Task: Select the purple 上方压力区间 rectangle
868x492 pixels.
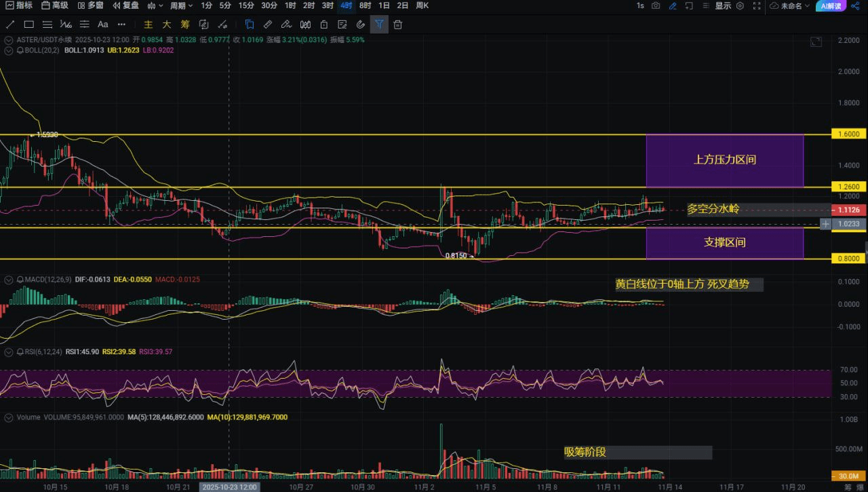Action: coord(724,161)
